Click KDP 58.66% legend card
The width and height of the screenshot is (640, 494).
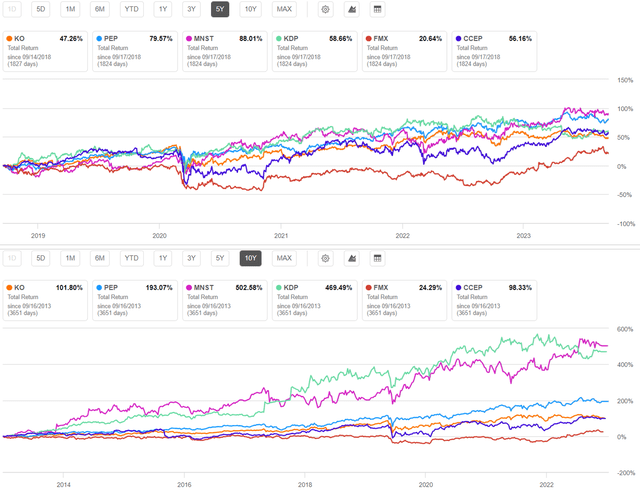pyautogui.click(x=315, y=51)
